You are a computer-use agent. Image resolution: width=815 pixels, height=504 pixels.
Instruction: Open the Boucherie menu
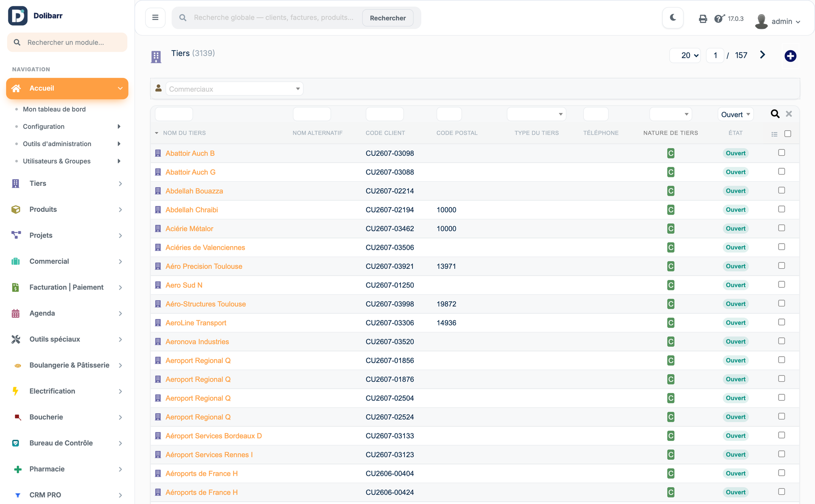click(67, 417)
